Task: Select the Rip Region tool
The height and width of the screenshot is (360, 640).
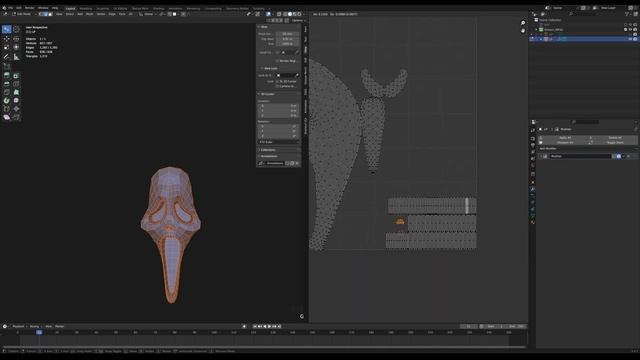Action: pos(16,118)
